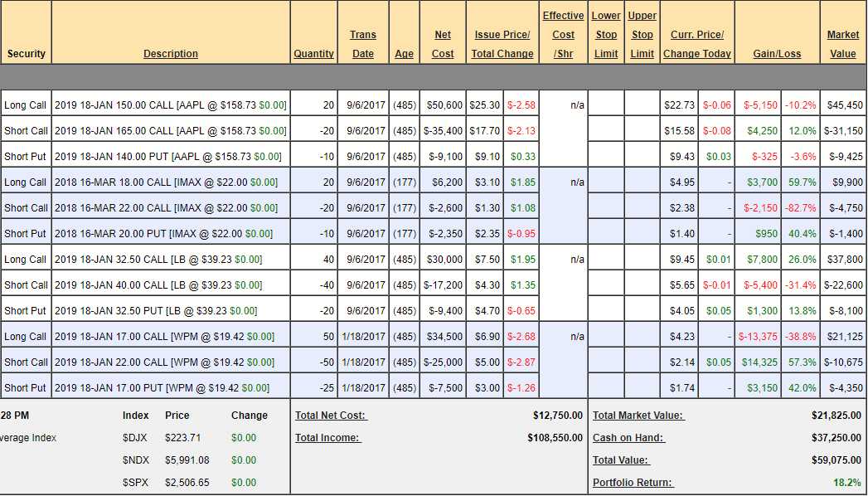Viewport: 868px width, 496px height.
Task: Click the Total Value label link
Action: (x=621, y=460)
